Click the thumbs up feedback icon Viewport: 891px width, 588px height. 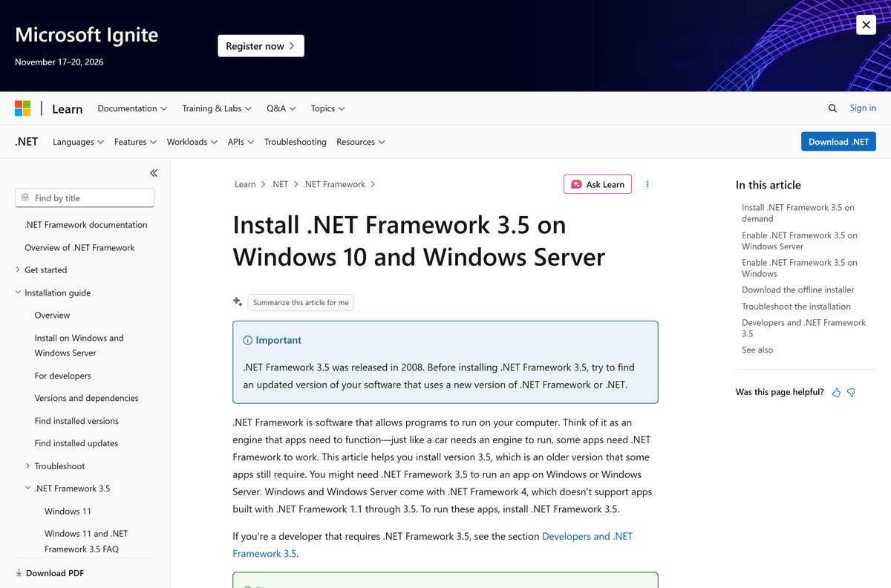coord(837,392)
